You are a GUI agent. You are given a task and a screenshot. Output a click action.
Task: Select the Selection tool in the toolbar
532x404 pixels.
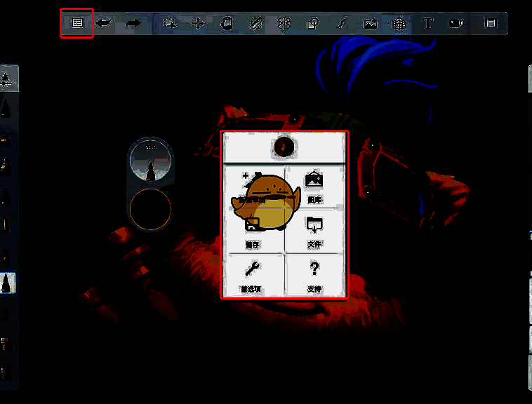click(169, 23)
